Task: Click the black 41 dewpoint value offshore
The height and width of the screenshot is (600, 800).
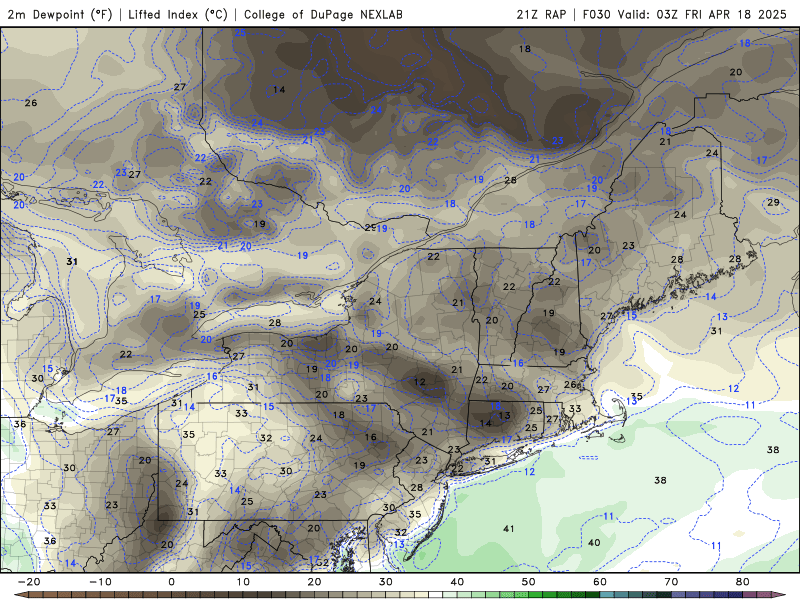Action: pos(509,529)
